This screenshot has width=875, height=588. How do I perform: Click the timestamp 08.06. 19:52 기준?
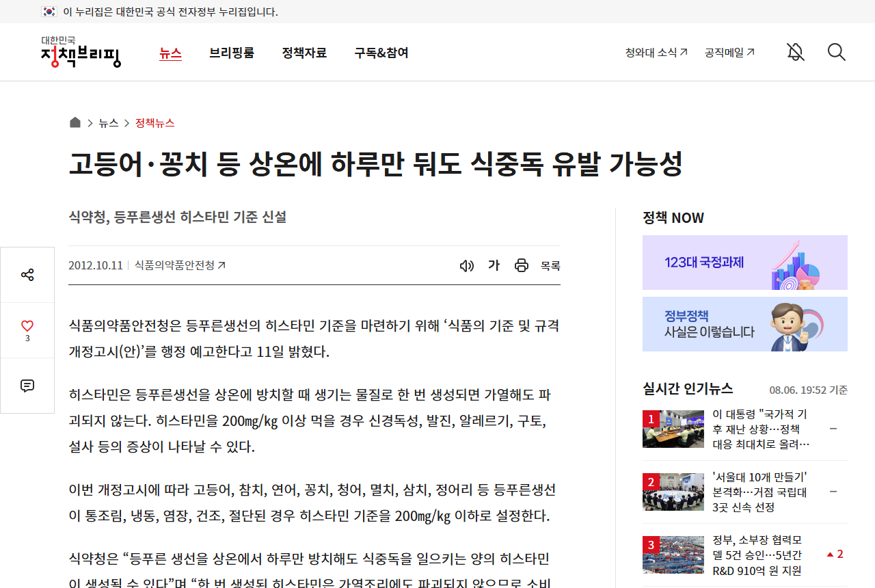click(809, 390)
